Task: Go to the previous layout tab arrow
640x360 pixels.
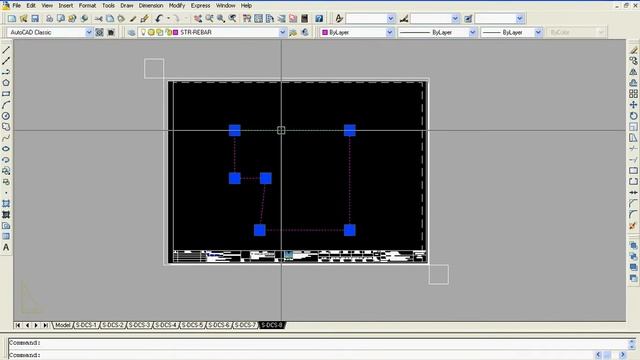Action: (x=27, y=325)
